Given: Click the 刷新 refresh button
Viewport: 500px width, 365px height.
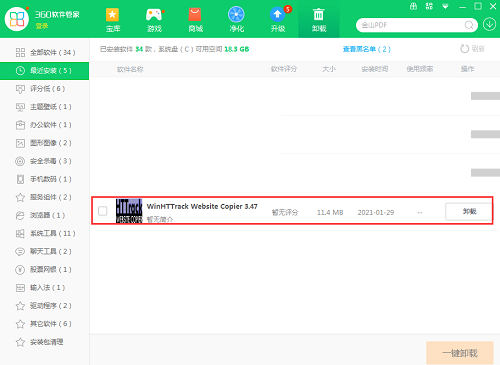Looking at the screenshot, I should click(472, 49).
